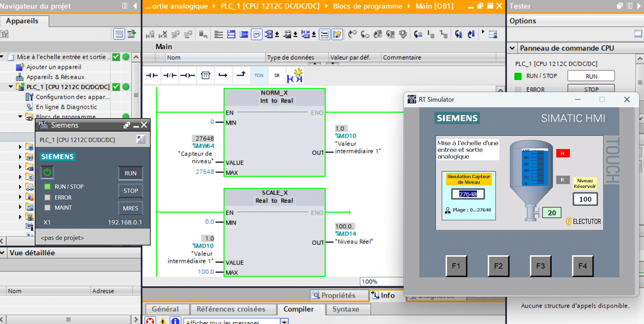644x324 pixels.
Task: Insert an output coil instruction
Action: coord(188,76)
